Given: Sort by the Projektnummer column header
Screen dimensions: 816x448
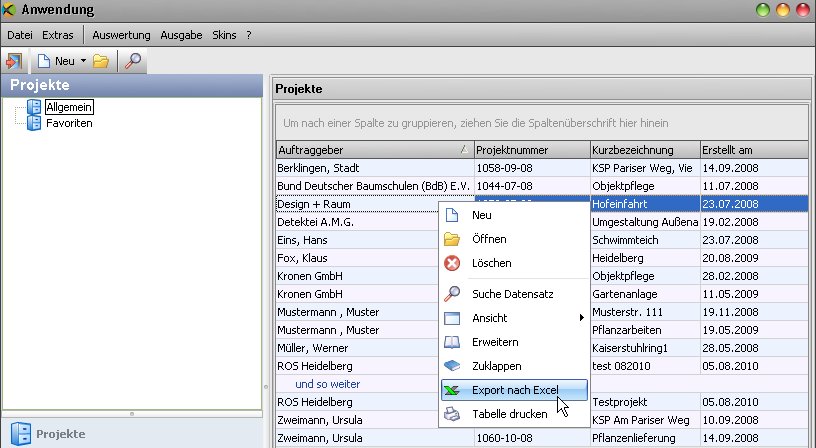Looking at the screenshot, I should coord(532,150).
